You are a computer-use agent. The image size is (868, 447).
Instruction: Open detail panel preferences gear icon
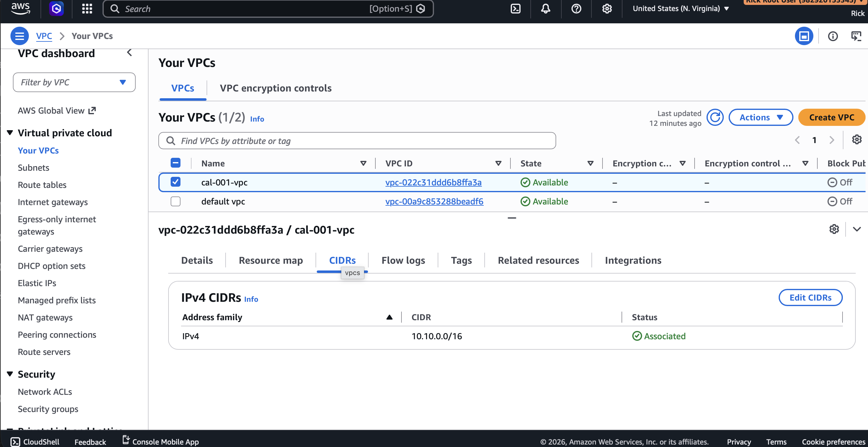834,229
